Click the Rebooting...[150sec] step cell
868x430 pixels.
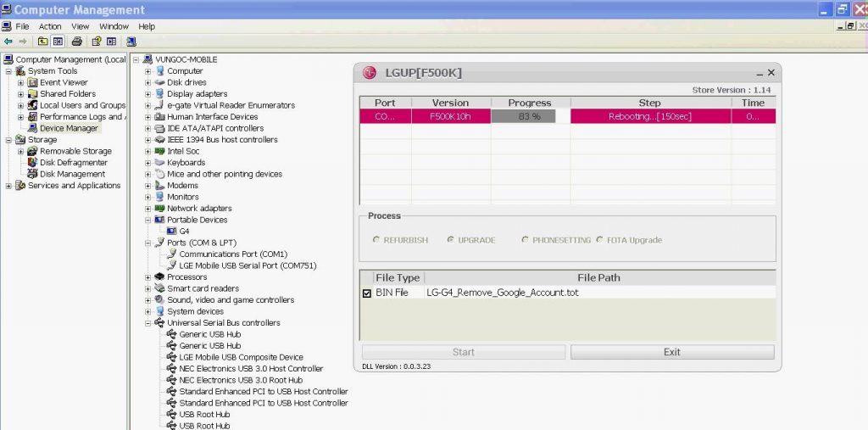click(650, 116)
